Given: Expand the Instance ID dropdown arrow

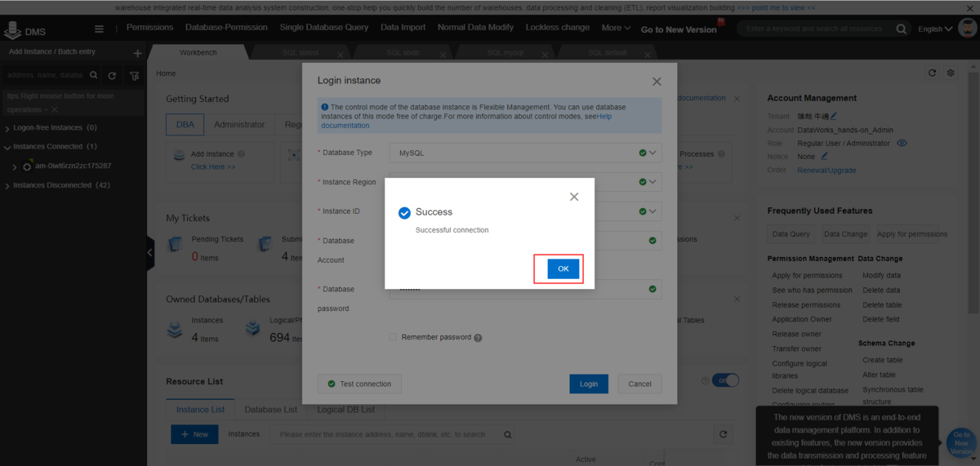Looking at the screenshot, I should [x=653, y=211].
